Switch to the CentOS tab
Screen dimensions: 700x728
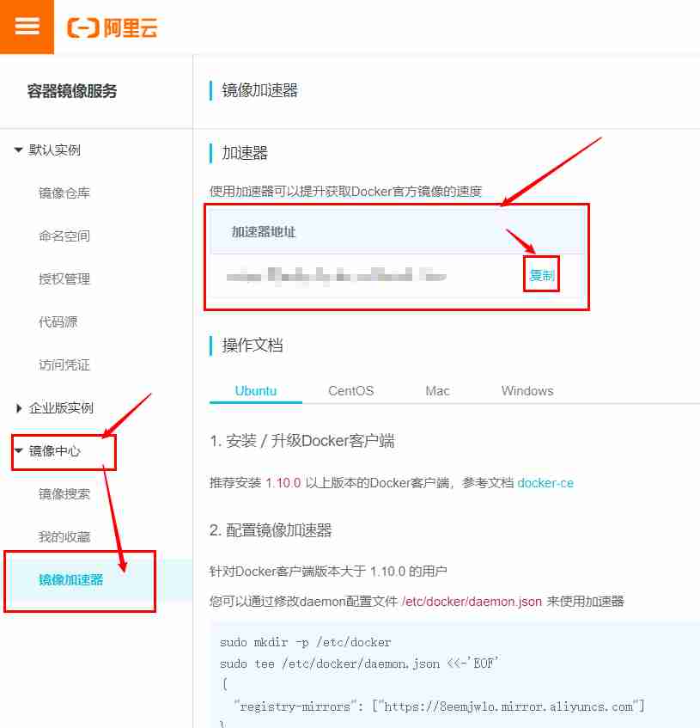[350, 391]
